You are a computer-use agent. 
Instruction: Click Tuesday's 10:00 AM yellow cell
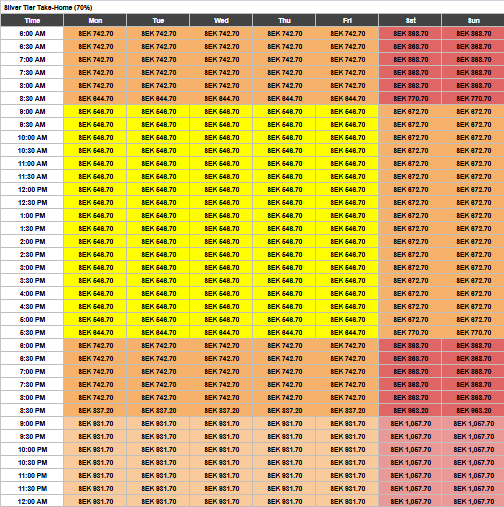[x=158, y=138]
